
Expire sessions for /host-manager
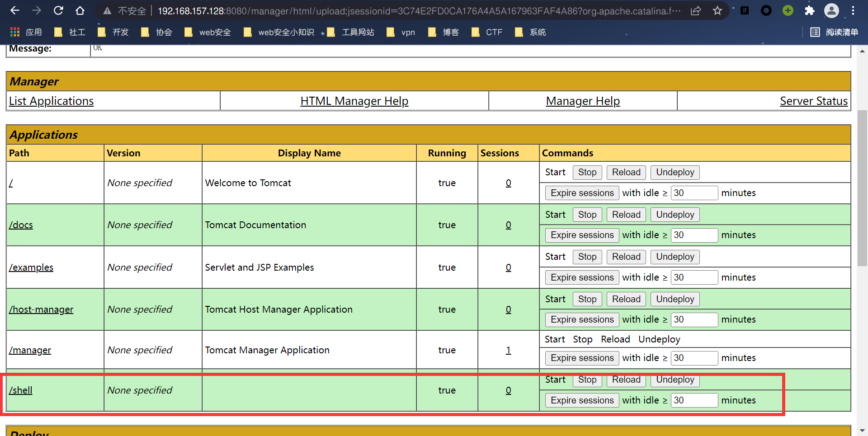582,319
